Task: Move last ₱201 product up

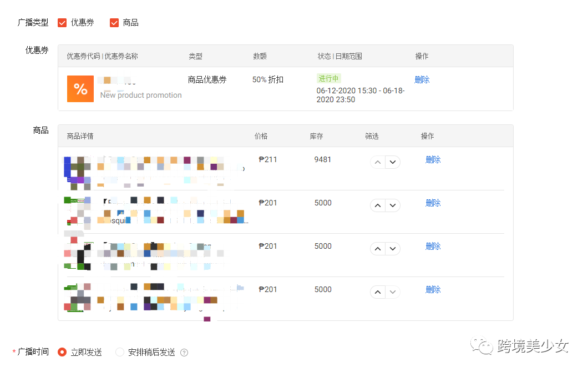Action: pyautogui.click(x=378, y=292)
